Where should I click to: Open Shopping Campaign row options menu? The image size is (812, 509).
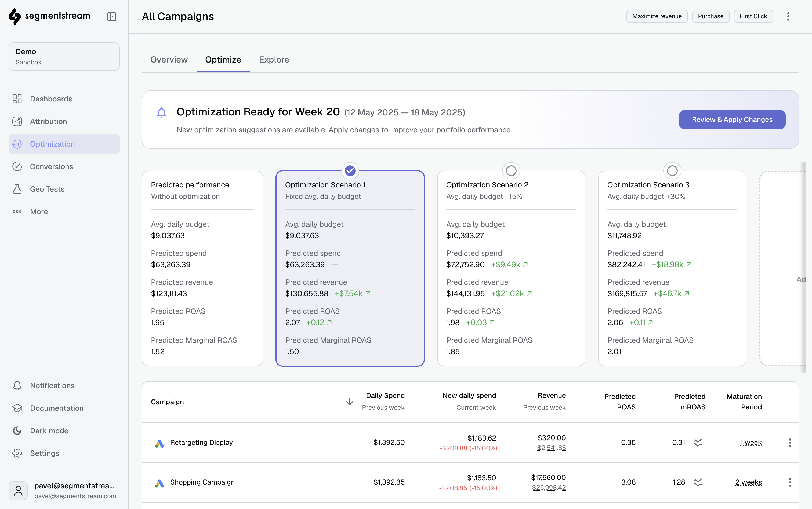point(790,482)
